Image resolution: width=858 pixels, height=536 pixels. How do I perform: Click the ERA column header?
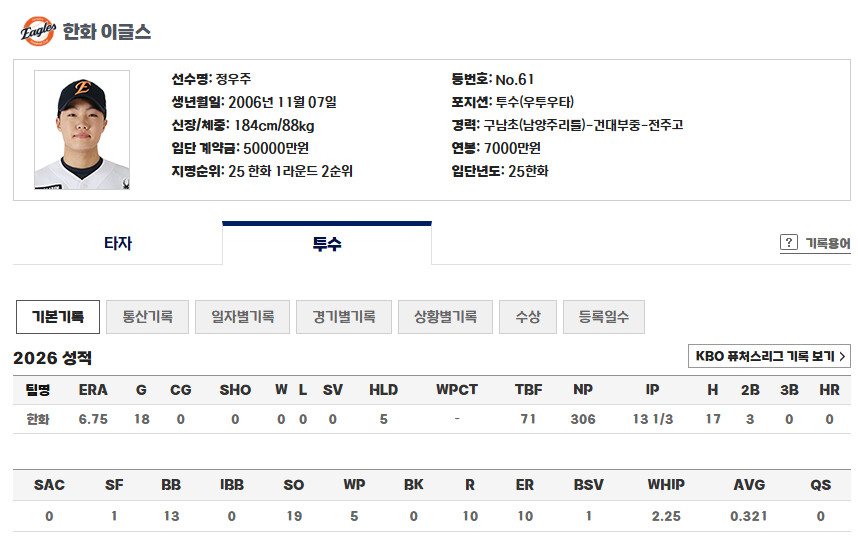pos(93,390)
